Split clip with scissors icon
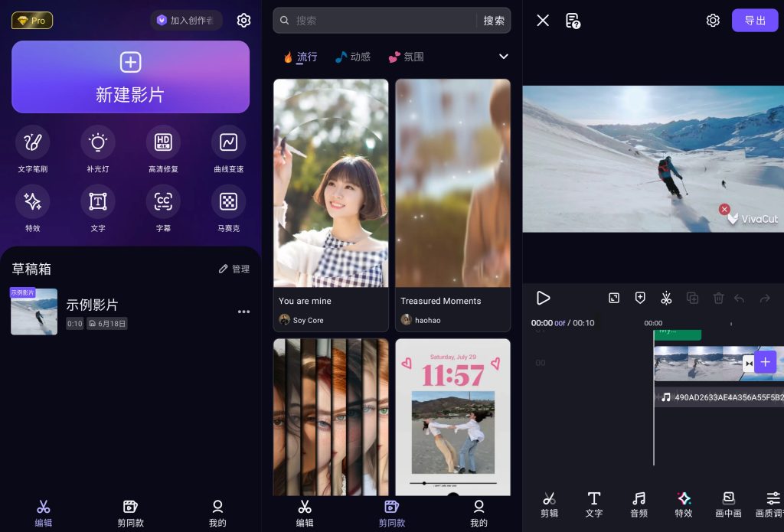This screenshot has height=532, width=784. 666,298
